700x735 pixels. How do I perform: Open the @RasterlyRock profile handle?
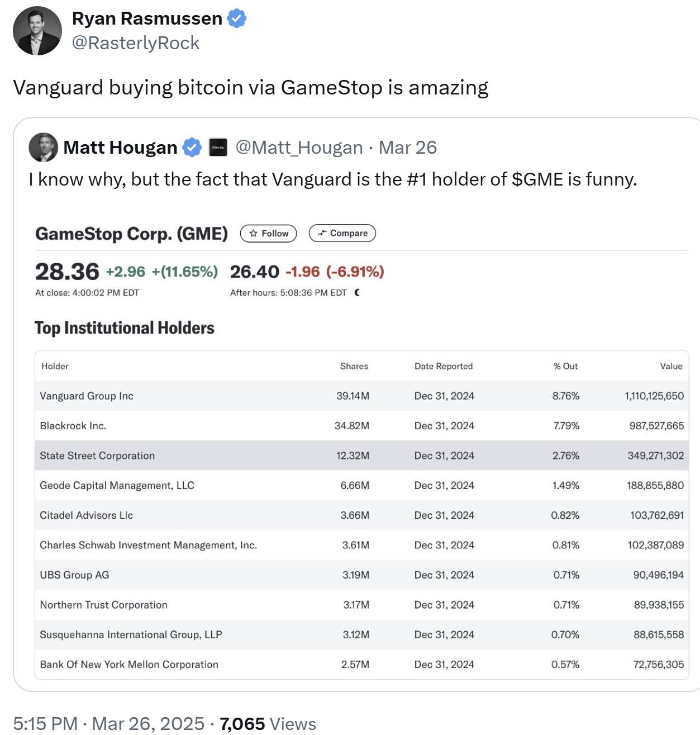point(136,42)
